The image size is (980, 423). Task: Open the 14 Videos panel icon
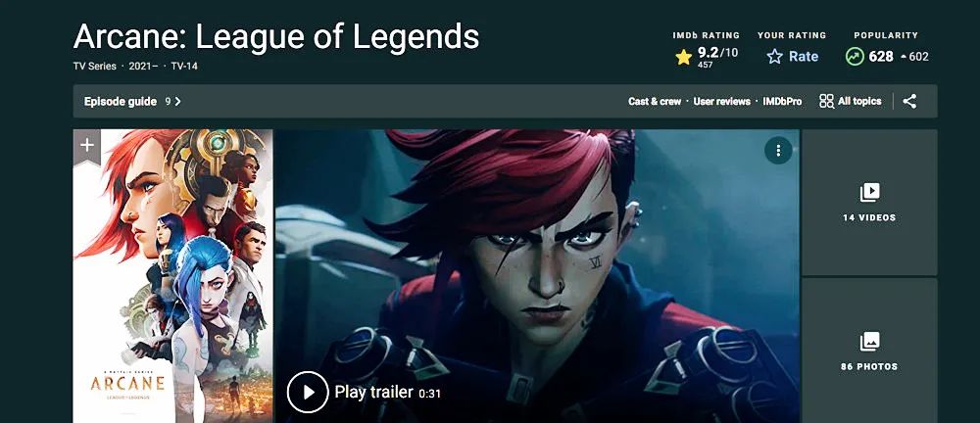(869, 193)
